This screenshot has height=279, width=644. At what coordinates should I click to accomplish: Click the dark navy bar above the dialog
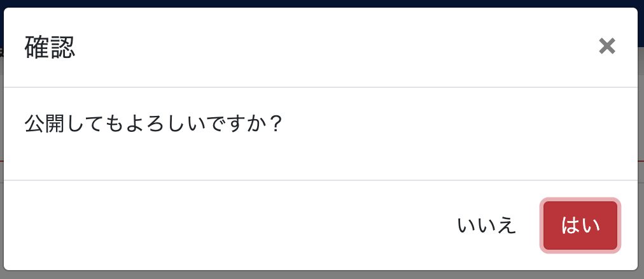[322, 3]
